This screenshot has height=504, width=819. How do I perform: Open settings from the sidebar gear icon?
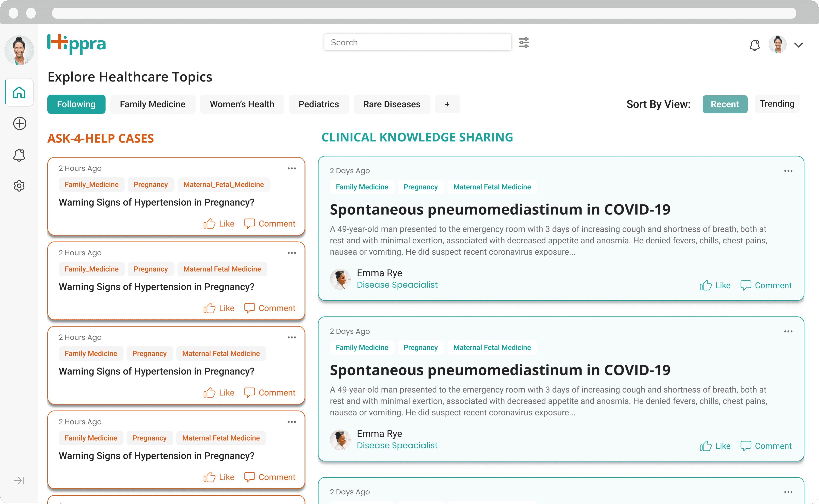coord(19,186)
